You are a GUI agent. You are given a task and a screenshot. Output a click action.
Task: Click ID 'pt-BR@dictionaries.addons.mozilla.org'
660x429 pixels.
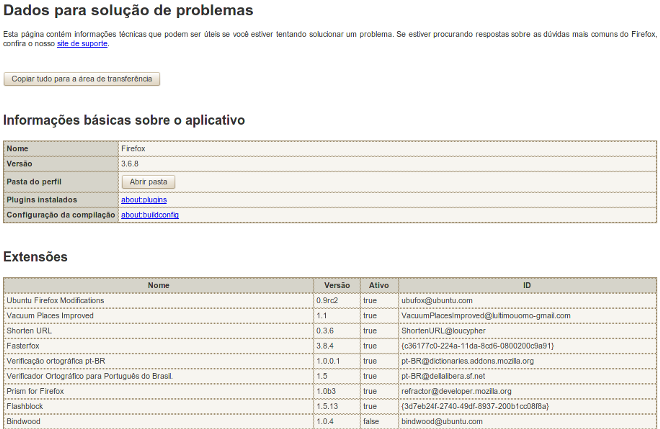pos(468,361)
